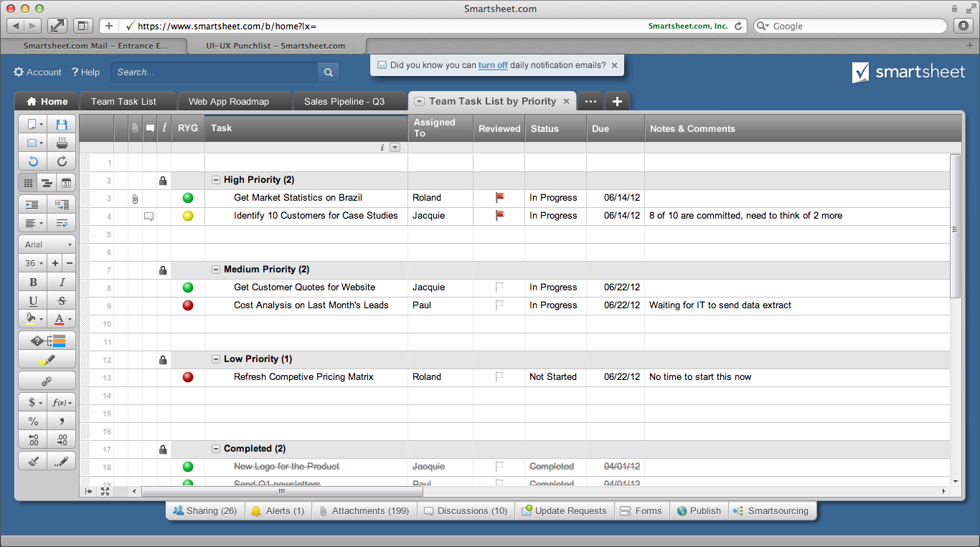This screenshot has width=980, height=547.
Task: Click the Insert Hyperlink chain icon
Action: click(x=47, y=381)
